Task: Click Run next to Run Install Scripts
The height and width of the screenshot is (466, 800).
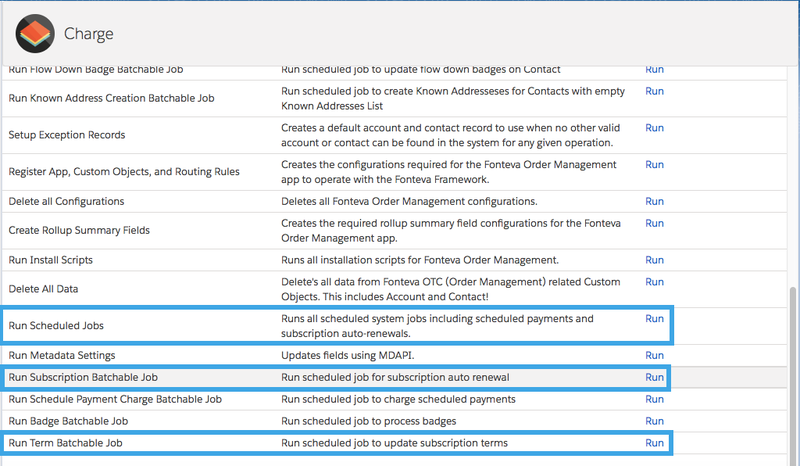Action: [654, 260]
